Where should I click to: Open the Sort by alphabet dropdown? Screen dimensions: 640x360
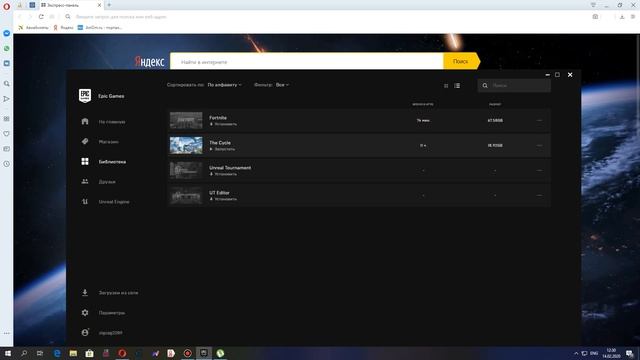pos(224,85)
